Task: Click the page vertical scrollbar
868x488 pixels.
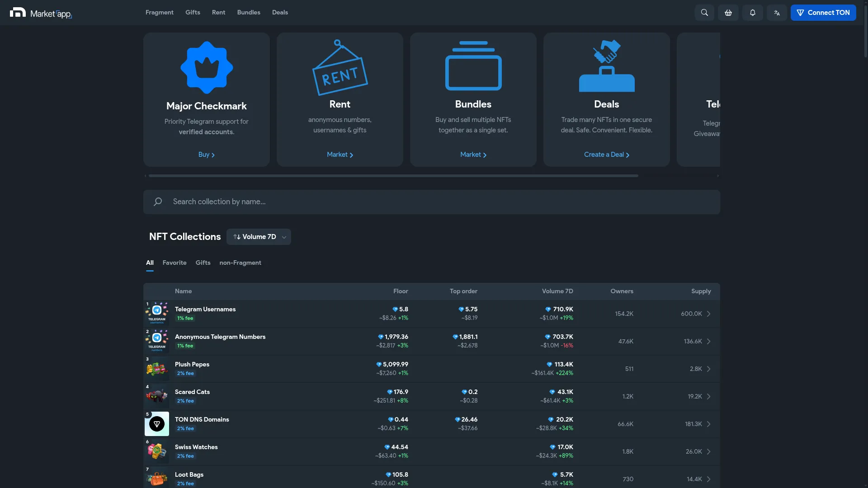Action: coord(865,32)
